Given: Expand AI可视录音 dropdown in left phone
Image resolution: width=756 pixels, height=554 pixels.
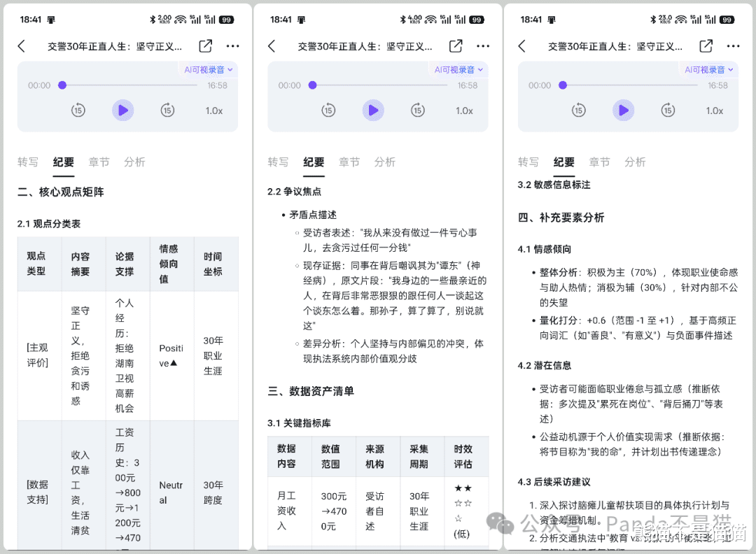Looking at the screenshot, I should (x=209, y=70).
